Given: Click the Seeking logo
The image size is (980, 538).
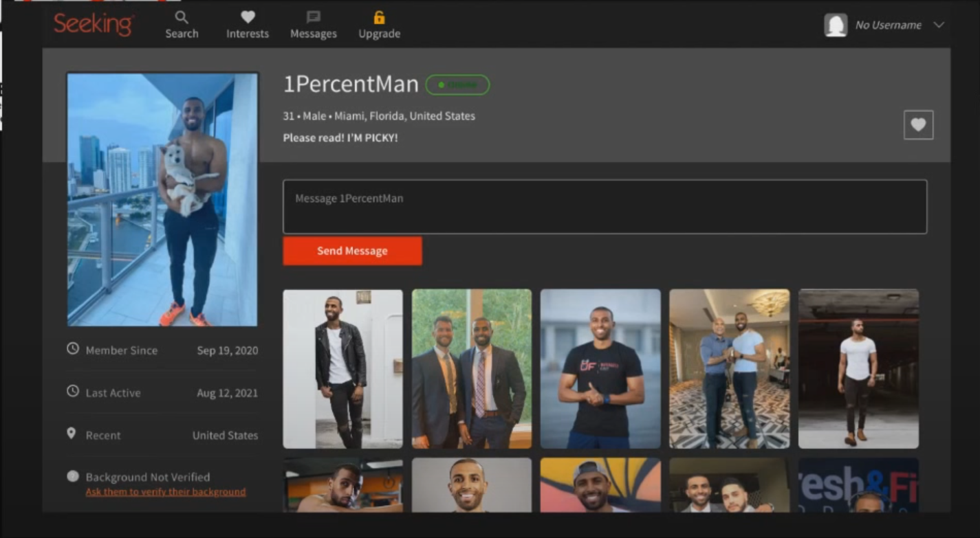Looking at the screenshot, I should pos(94,24).
